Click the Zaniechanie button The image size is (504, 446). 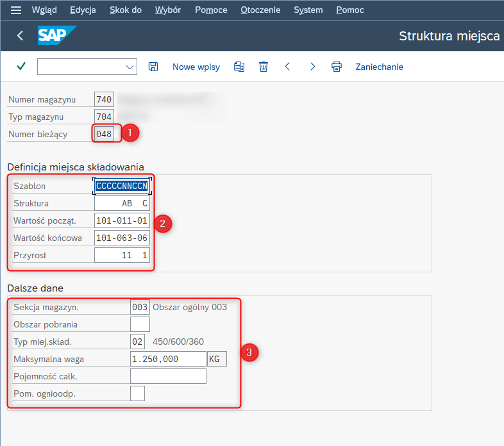point(379,67)
